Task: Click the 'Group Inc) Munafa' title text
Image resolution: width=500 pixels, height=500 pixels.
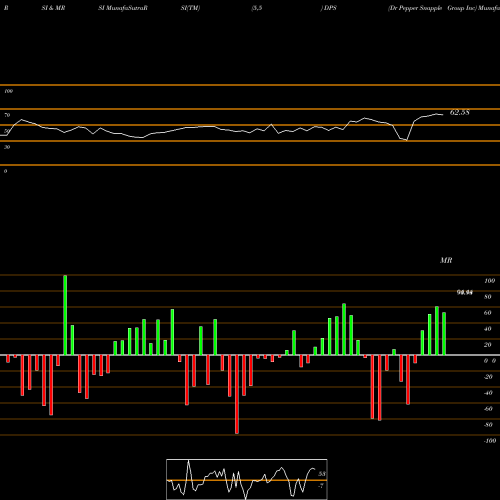Action: coord(473,8)
